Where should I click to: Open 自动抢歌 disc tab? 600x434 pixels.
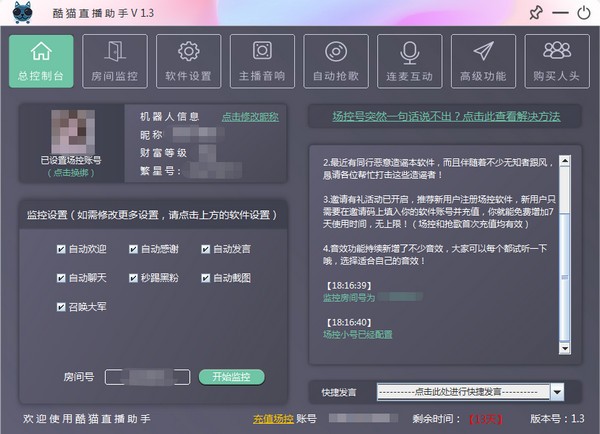tap(336, 61)
